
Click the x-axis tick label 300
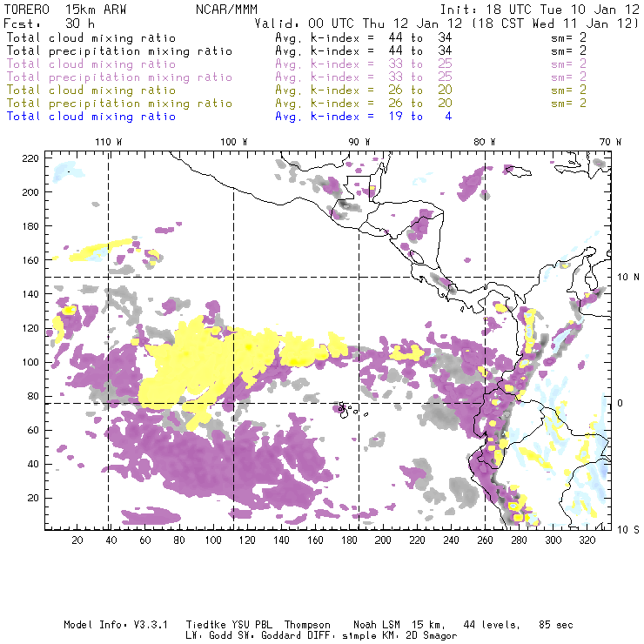tap(553, 540)
